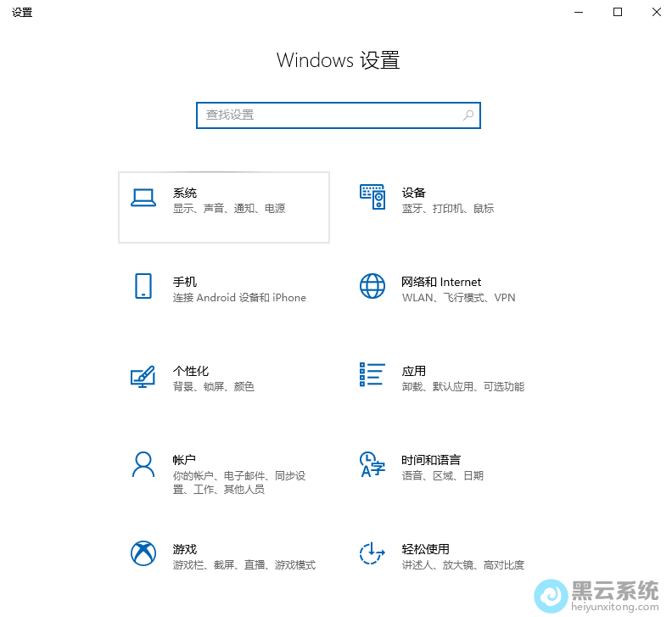This screenshot has height=617, width=672.
Task: Click description WLAN、飞行模式、VPN
Action: pyautogui.click(x=458, y=298)
